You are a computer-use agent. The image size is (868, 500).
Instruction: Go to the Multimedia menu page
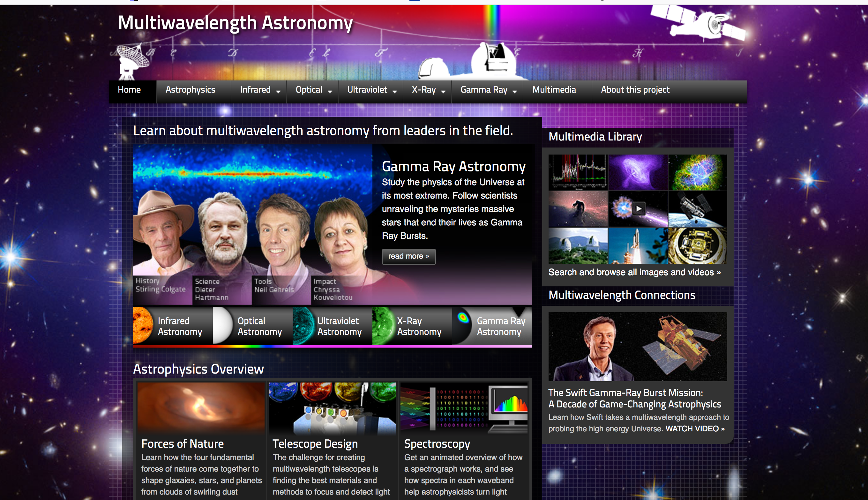point(554,90)
